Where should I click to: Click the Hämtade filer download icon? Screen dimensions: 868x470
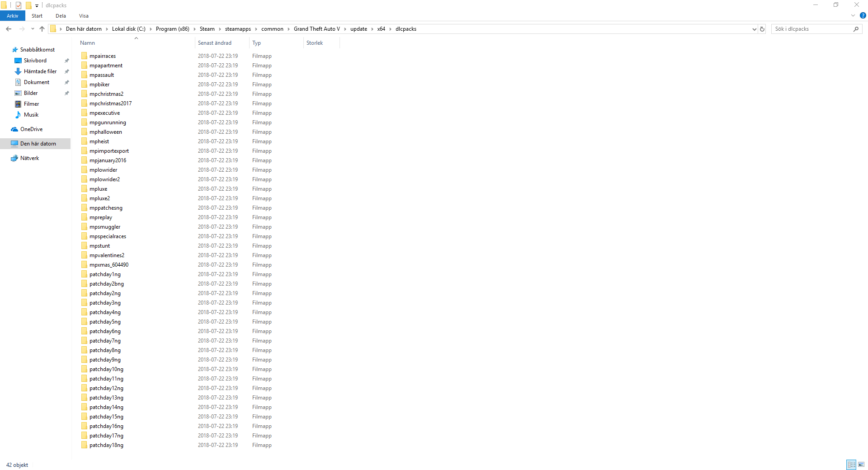tap(18, 71)
